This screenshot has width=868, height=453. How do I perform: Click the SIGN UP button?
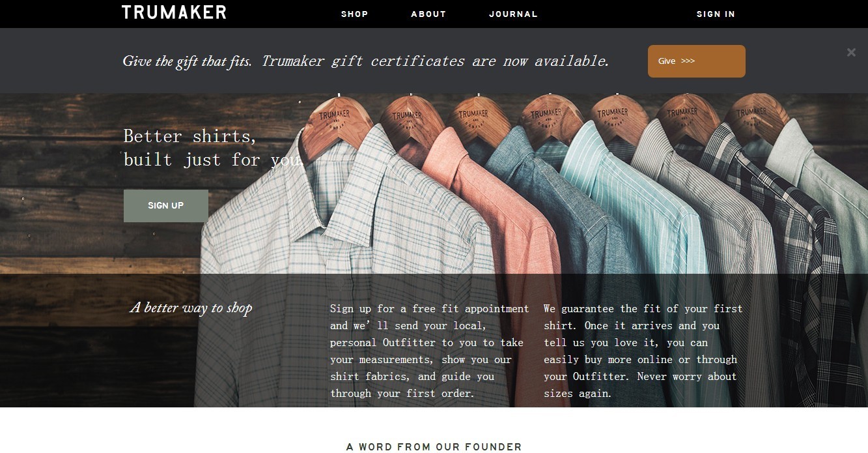(x=166, y=206)
